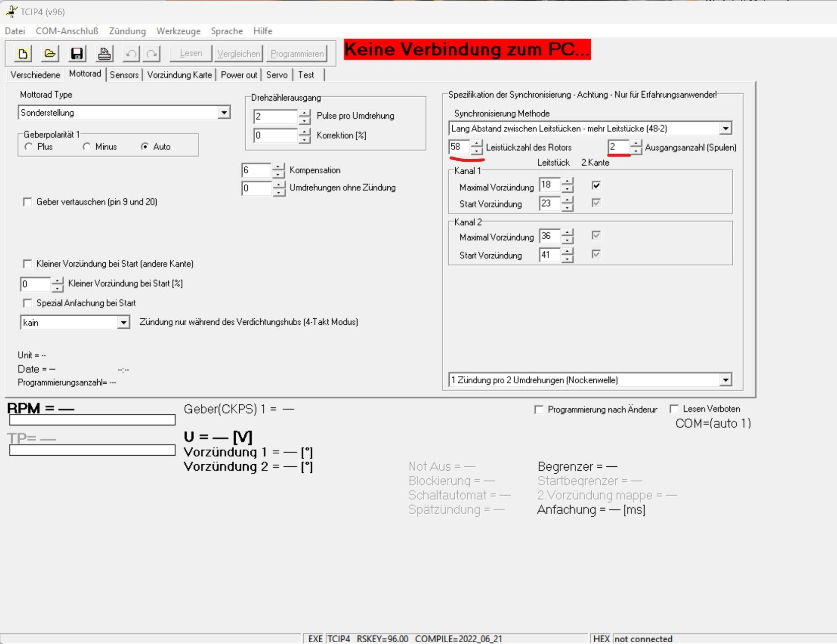Click the New file toolbar icon
The height and width of the screenshot is (644, 837).
pos(23,53)
